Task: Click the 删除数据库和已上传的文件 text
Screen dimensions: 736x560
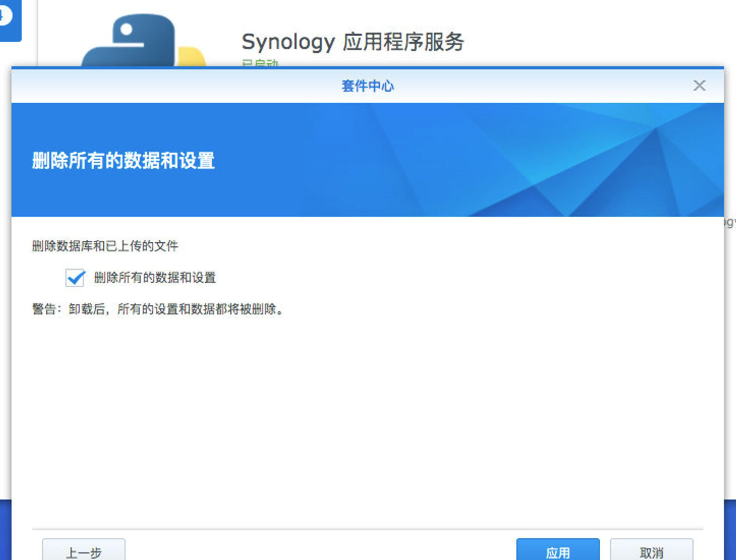Action: pyautogui.click(x=105, y=246)
